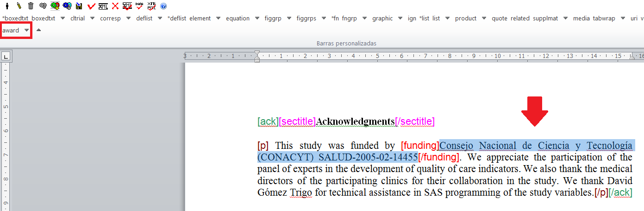Click the graphic tag button
The height and width of the screenshot is (211, 644).
[382, 19]
